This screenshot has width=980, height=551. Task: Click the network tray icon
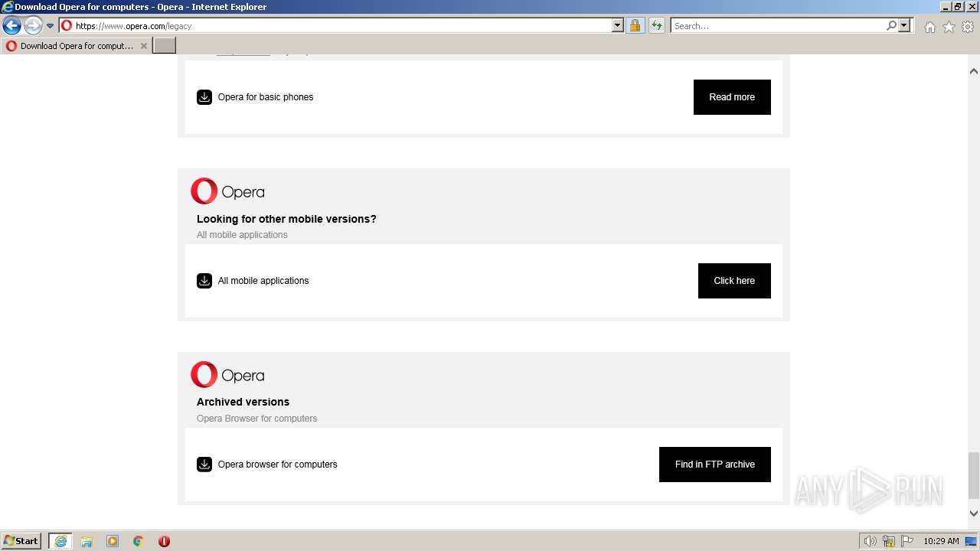889,541
